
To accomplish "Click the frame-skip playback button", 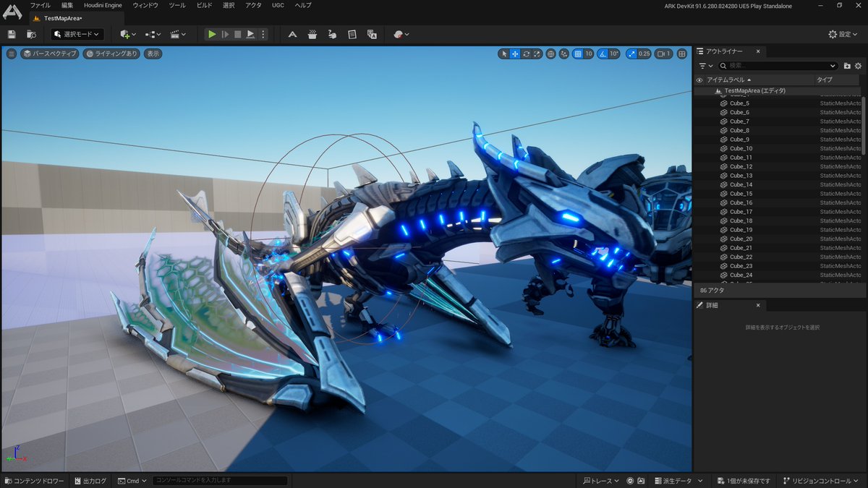I will click(x=225, y=34).
